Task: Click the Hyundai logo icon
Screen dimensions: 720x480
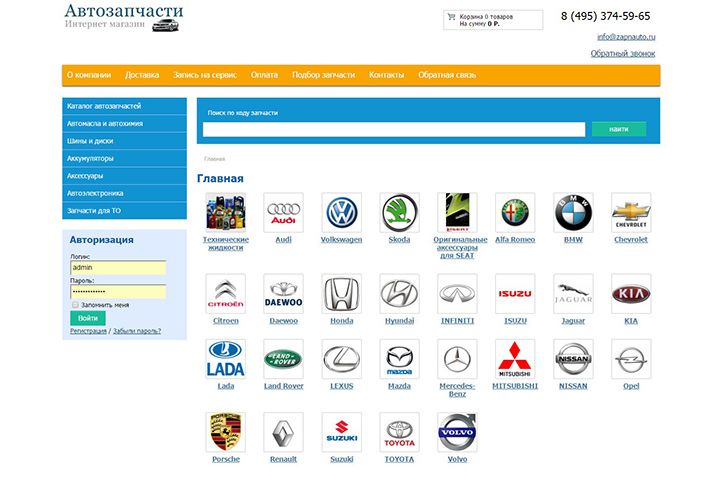Action: tap(399, 294)
